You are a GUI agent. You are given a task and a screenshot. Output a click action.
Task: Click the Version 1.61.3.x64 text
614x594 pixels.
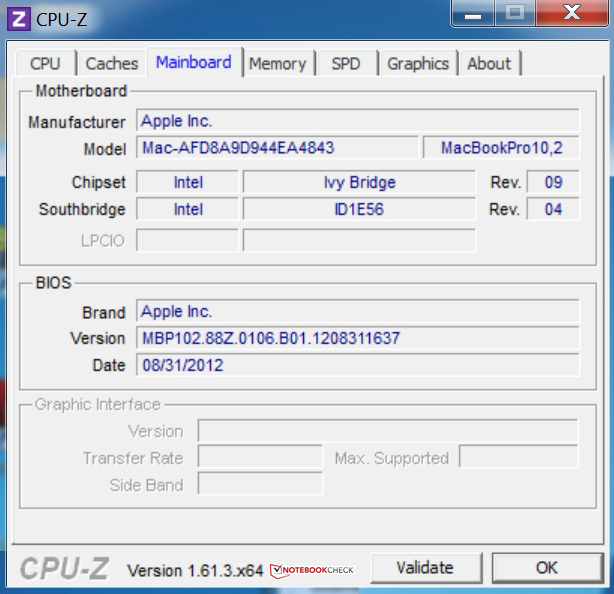(x=195, y=571)
